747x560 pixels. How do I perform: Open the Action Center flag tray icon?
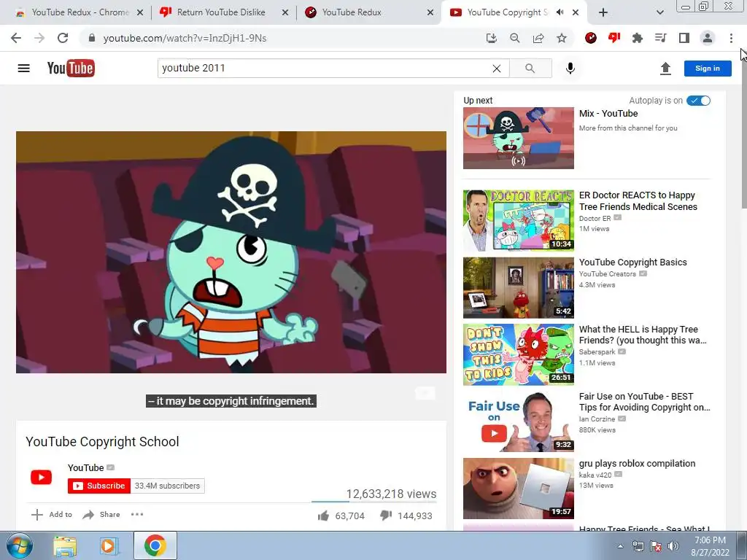point(656,546)
